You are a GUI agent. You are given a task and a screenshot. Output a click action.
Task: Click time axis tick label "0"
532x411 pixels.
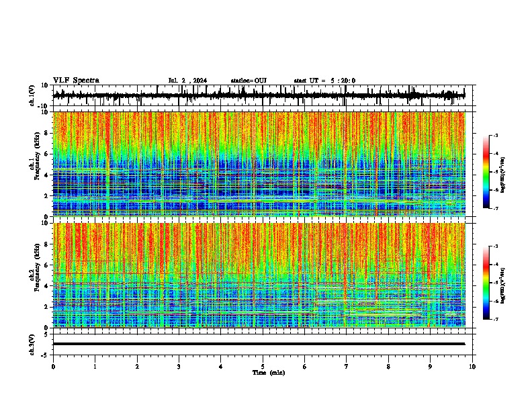coord(53,367)
